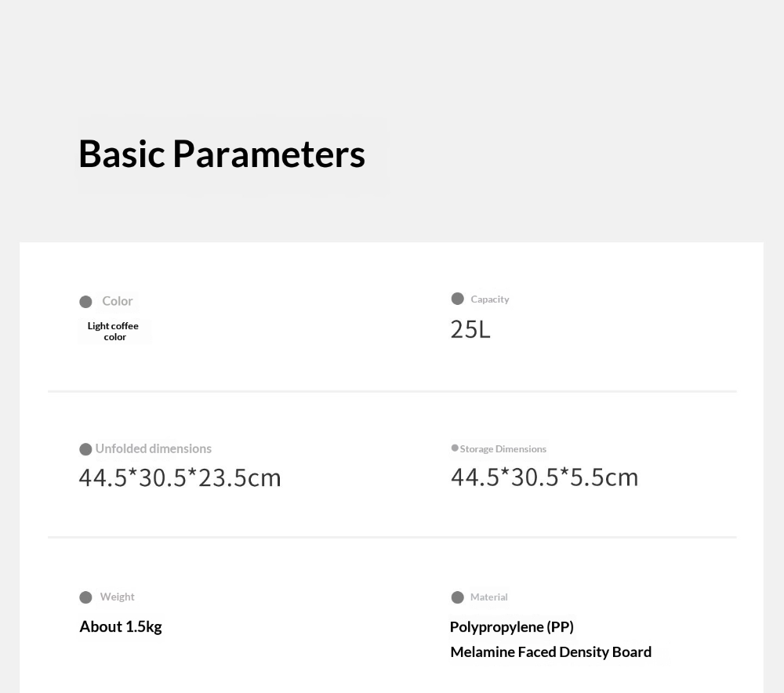Click the gray bullet beside Capacity

tap(458, 299)
